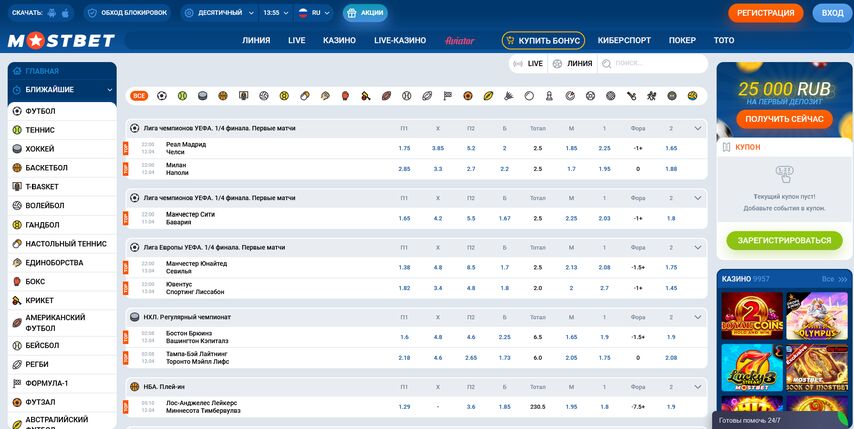The height and width of the screenshot is (429, 854).
Task: Collapse the НХЛ Регулярный чемпионат block
Action: click(x=698, y=317)
